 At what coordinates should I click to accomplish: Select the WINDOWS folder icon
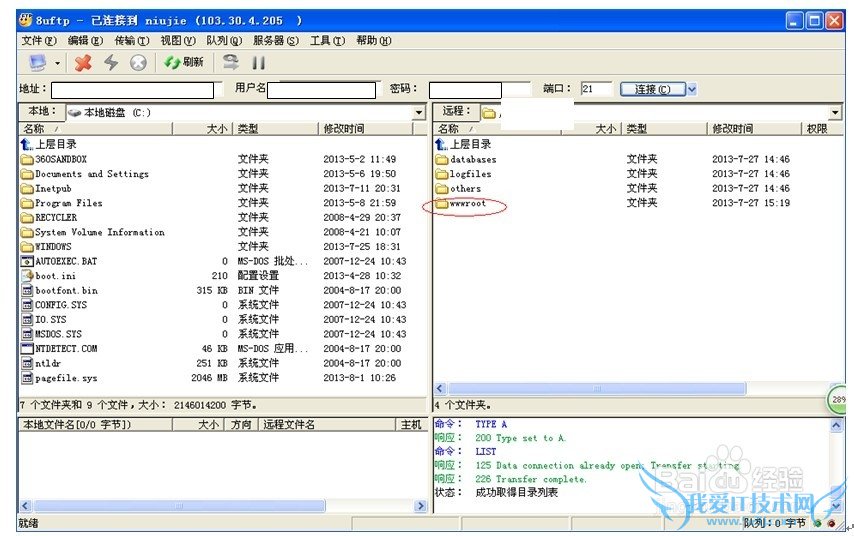(27, 247)
